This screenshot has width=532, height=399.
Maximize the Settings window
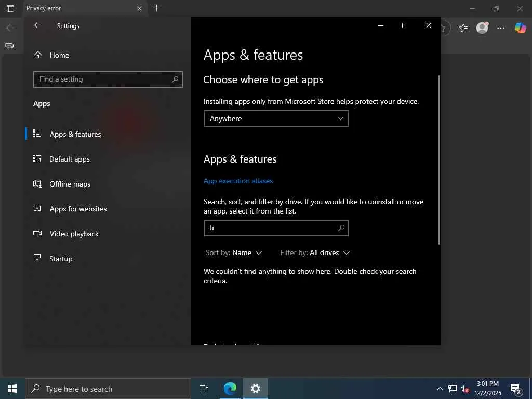[x=404, y=25]
